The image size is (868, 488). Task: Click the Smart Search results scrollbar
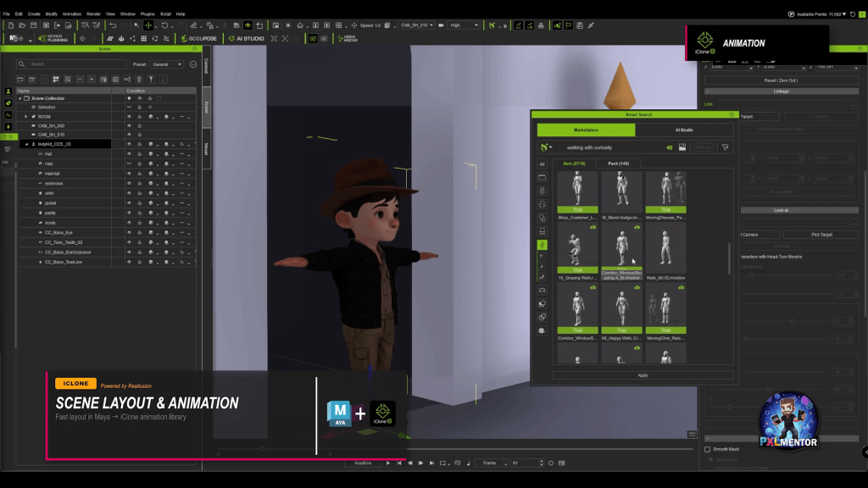click(x=730, y=259)
